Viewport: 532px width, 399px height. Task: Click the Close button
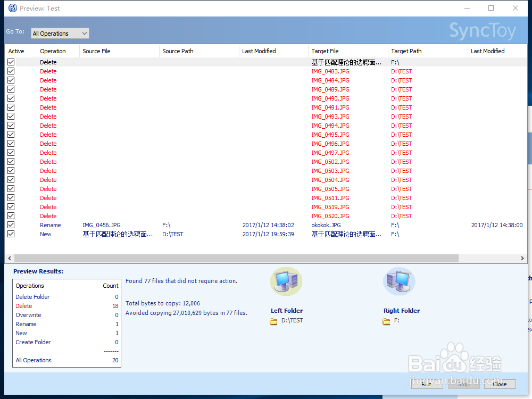point(500,384)
